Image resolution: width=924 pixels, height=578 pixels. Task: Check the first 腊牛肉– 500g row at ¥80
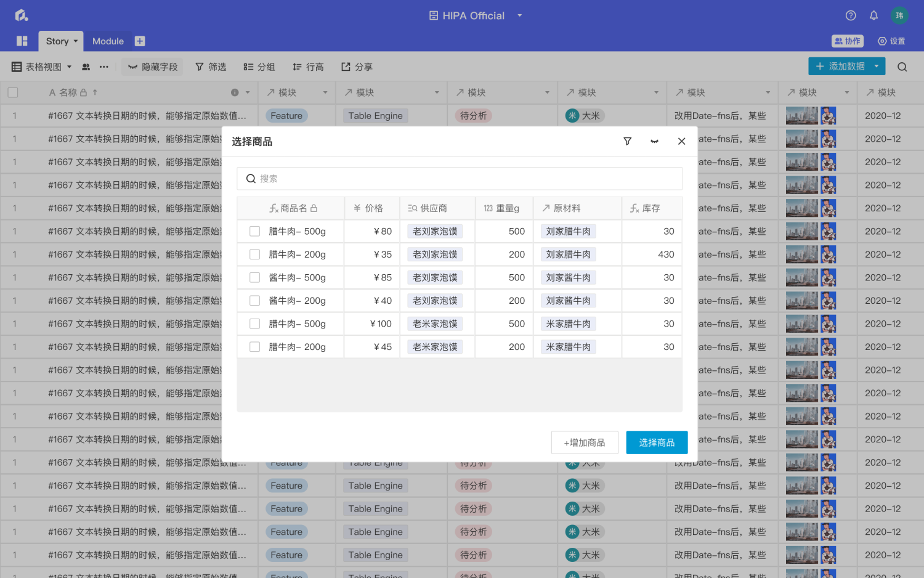coord(254,231)
